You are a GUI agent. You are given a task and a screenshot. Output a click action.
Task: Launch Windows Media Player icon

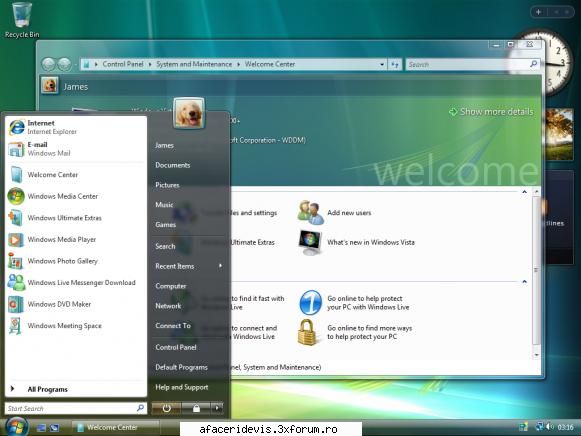point(16,240)
